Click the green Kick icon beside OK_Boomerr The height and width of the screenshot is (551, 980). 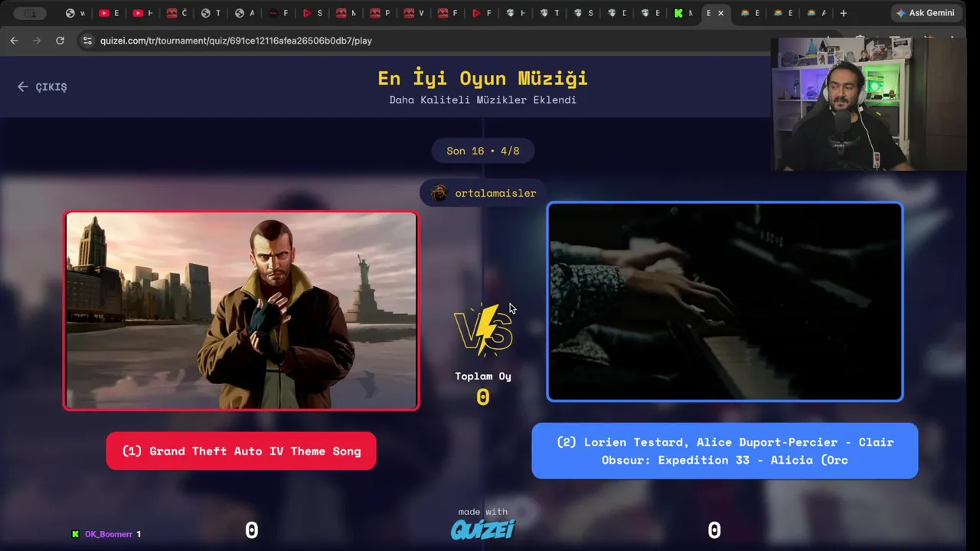(x=75, y=534)
